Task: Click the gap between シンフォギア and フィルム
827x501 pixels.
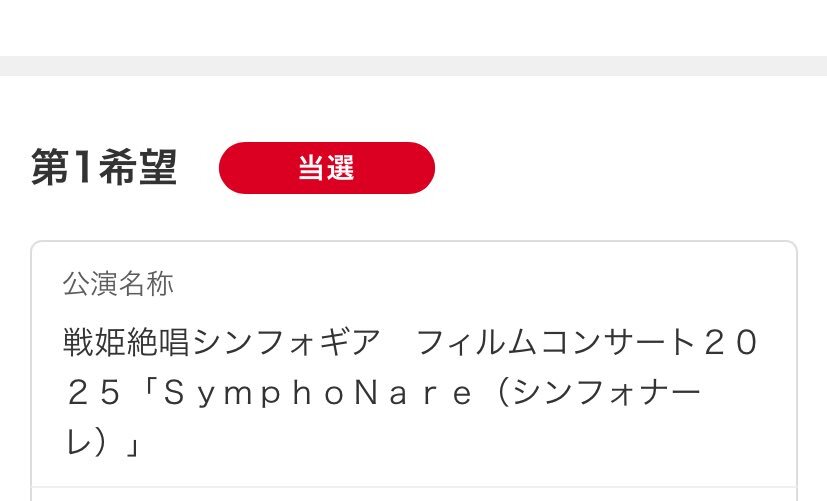Action: point(398,342)
